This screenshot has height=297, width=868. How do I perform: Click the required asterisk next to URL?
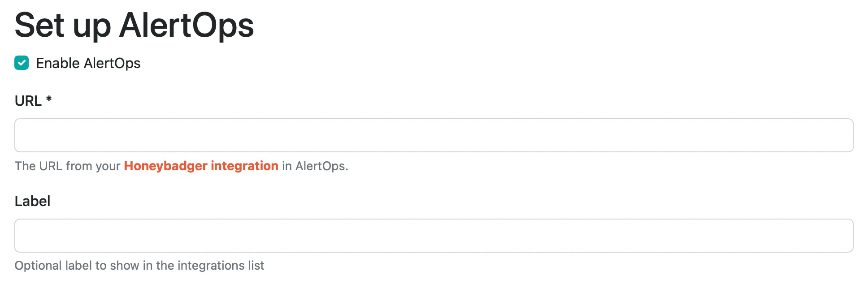click(x=49, y=99)
